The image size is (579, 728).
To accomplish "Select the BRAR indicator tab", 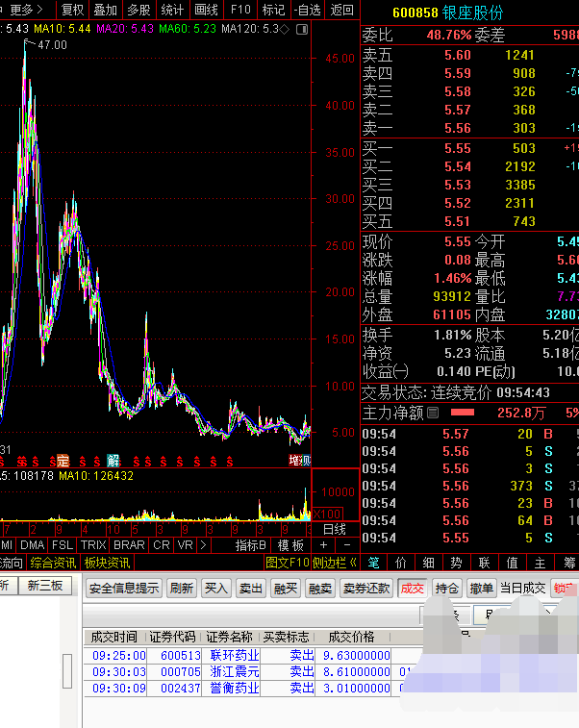I will (129, 545).
